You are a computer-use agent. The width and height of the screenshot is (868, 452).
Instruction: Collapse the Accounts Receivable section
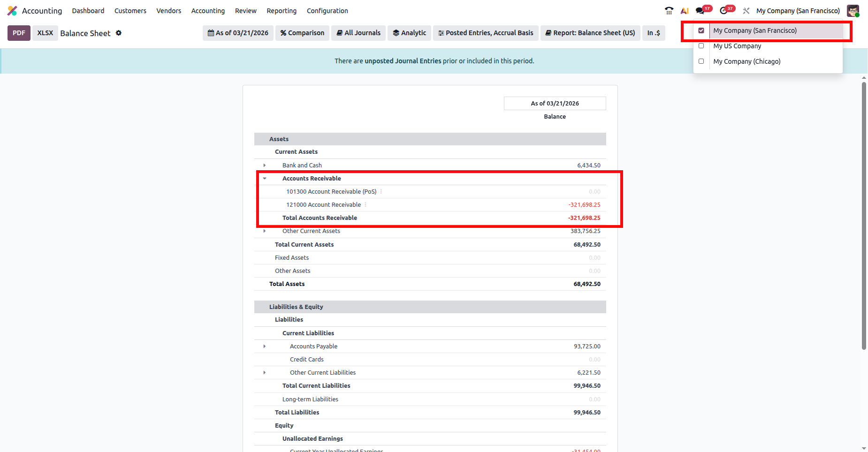[x=265, y=179]
